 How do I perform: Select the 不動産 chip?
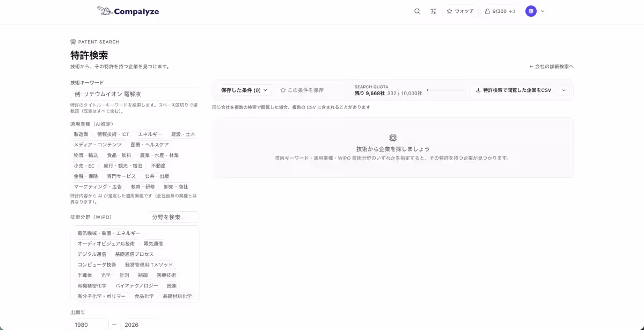click(158, 166)
